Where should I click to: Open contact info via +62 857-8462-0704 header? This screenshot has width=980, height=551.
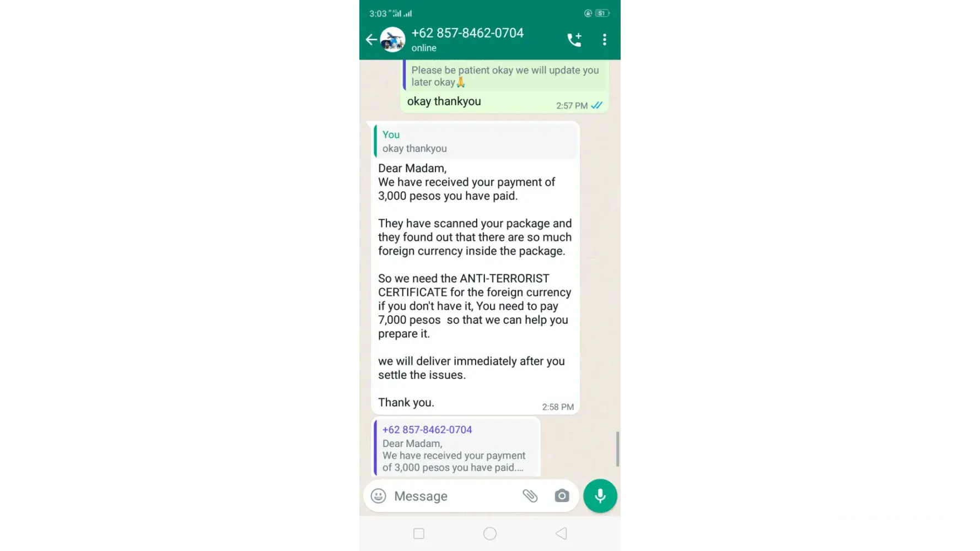(467, 33)
